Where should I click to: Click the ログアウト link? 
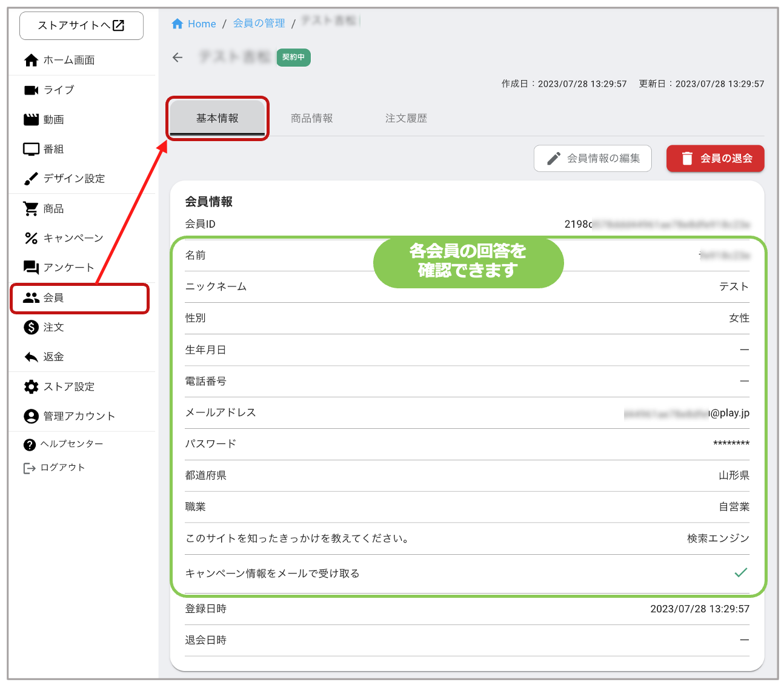pos(63,468)
